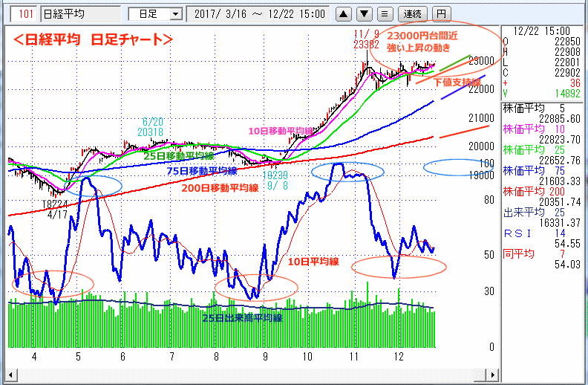Click the 10-day average value 22823.70
The image size is (588, 385).
click(560, 140)
